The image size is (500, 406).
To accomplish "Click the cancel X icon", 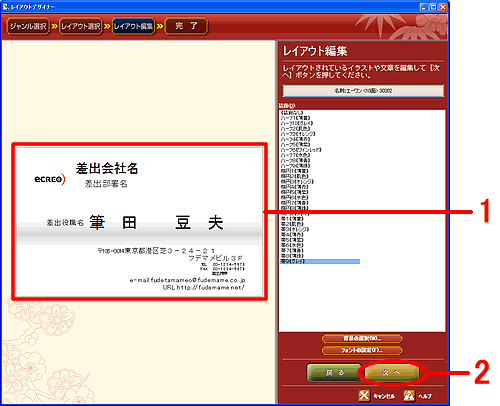I will pos(364,396).
